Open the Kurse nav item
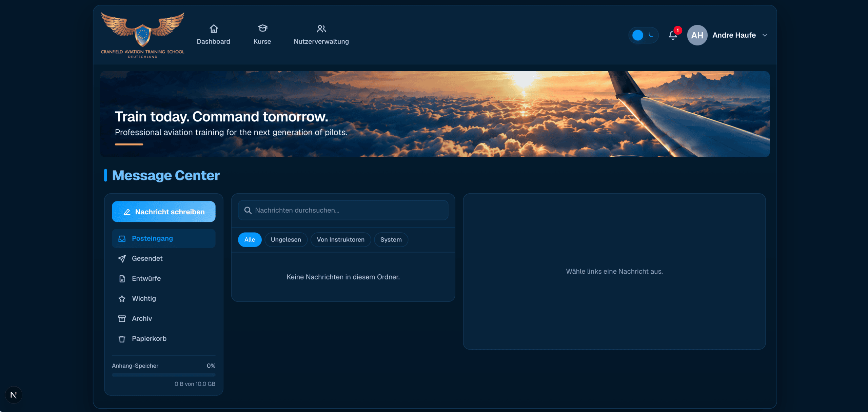This screenshot has width=868, height=412. 262,35
